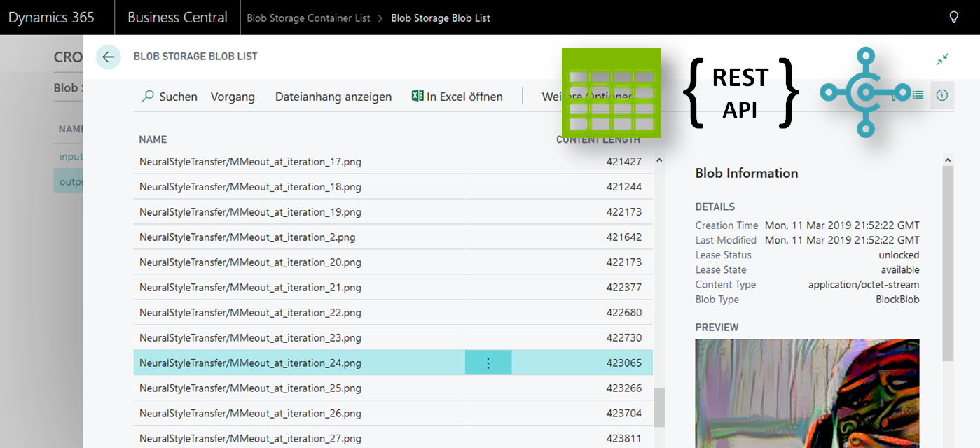Open the Vorgang menu
This screenshot has width=980, height=448.
pos(233,97)
